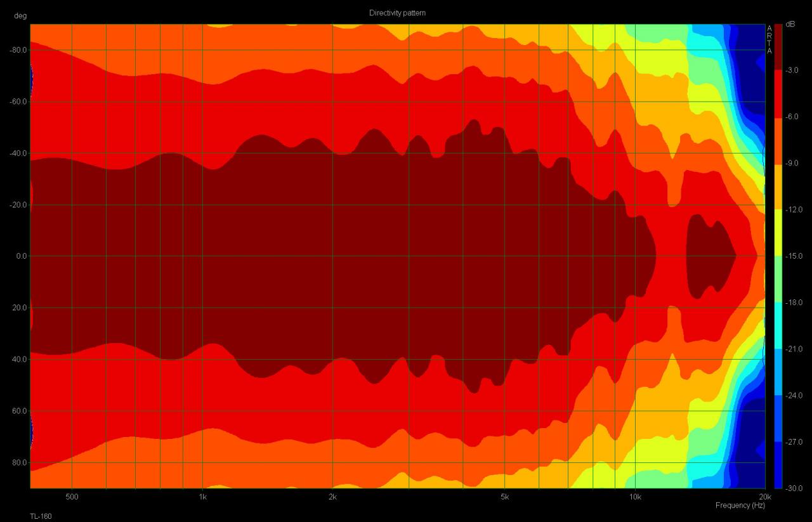The image size is (812, 522).
Task: Click the -24.0 dB legend value
Action: coord(796,396)
